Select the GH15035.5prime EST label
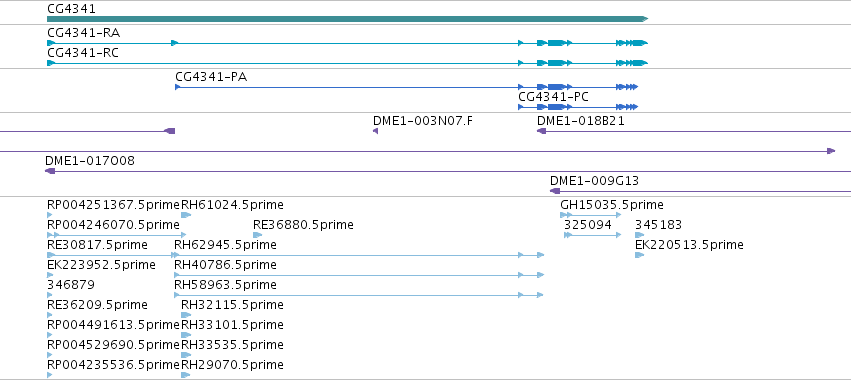This screenshot has width=851, height=380. [612, 205]
